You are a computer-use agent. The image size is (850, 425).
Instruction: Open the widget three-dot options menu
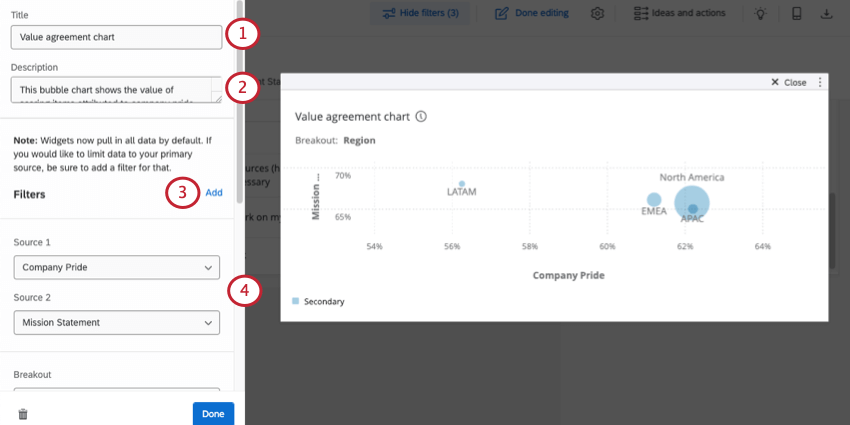820,82
